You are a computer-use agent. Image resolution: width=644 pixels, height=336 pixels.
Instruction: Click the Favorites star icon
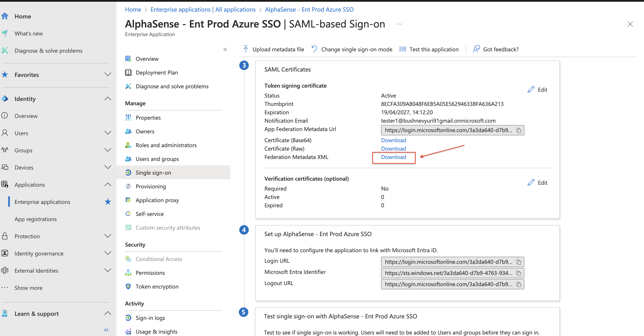pos(5,75)
